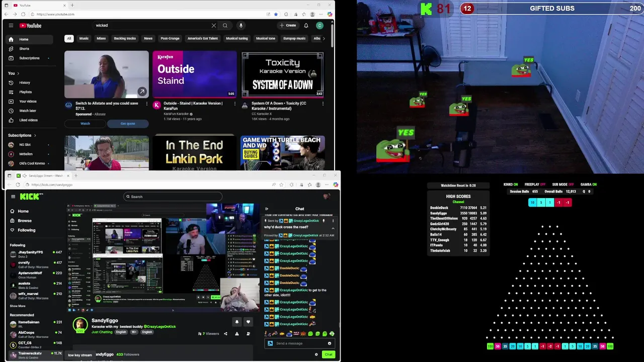Collapse the pinned chat message chevron
Screen dimensions: 644x362
click(x=333, y=228)
